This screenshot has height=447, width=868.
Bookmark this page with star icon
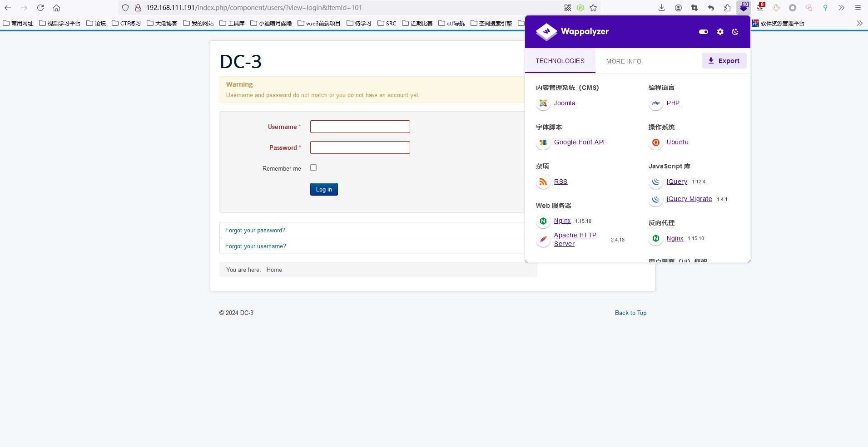pos(593,8)
